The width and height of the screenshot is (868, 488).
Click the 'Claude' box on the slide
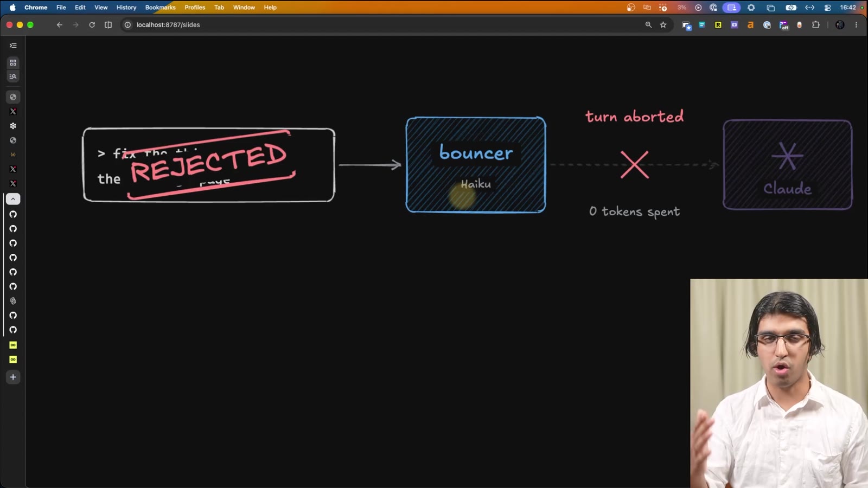click(788, 165)
